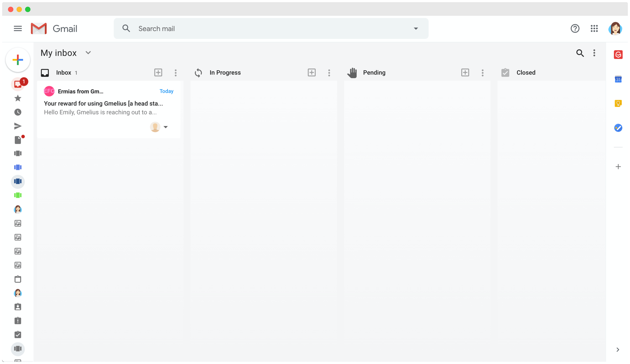Image resolution: width=630 pixels, height=364 pixels.
Task: Click the Inbox column title
Action: pyautogui.click(x=63, y=73)
